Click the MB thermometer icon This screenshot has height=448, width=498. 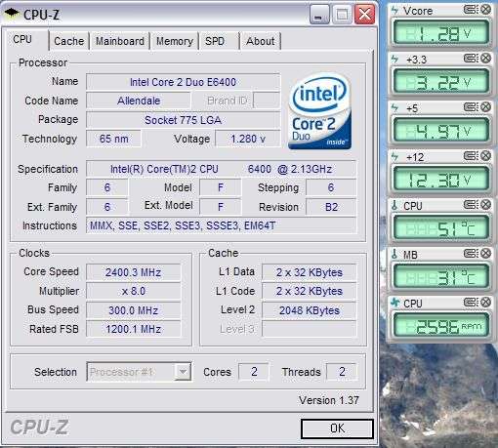point(394,254)
